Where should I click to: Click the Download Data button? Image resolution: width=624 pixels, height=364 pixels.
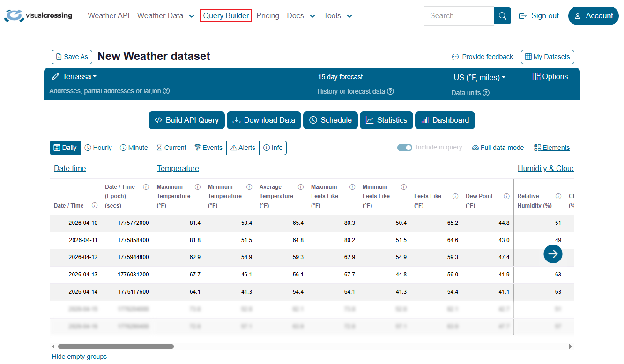[x=264, y=120]
